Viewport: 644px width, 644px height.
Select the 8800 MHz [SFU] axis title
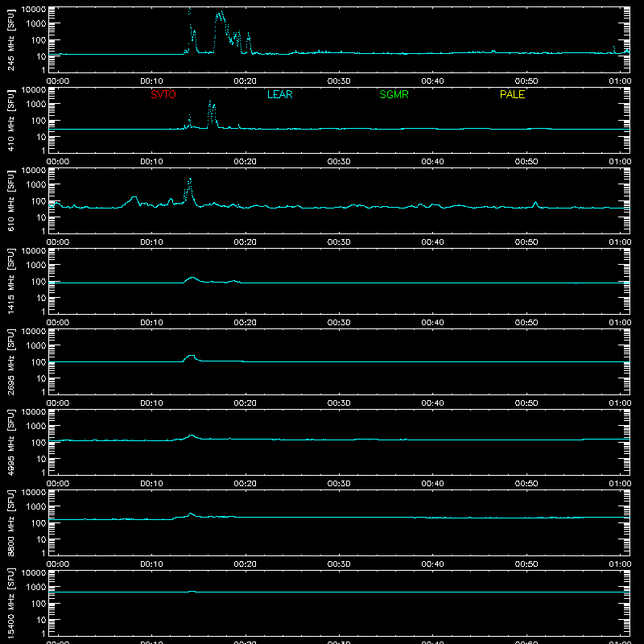11,522
